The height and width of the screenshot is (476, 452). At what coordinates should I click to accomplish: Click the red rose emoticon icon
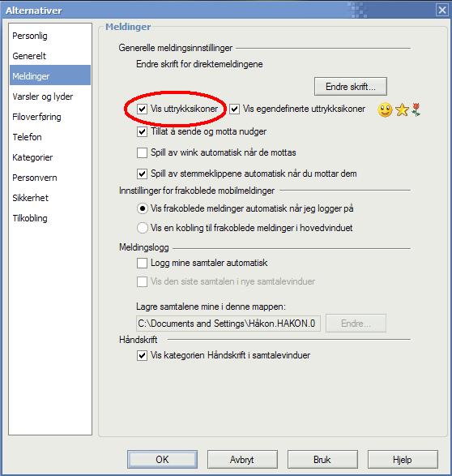[416, 109]
